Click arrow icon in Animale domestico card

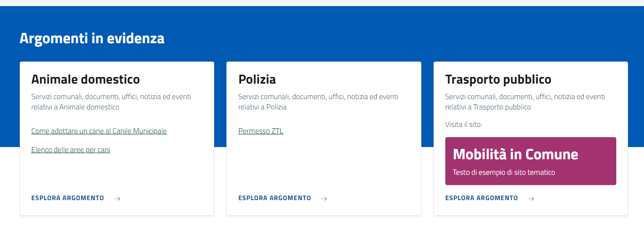(117, 199)
